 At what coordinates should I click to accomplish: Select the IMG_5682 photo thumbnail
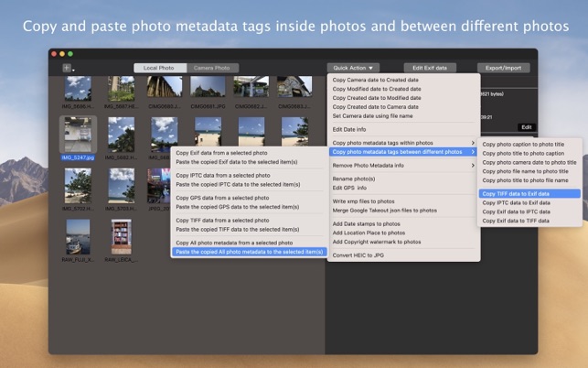coord(121,134)
